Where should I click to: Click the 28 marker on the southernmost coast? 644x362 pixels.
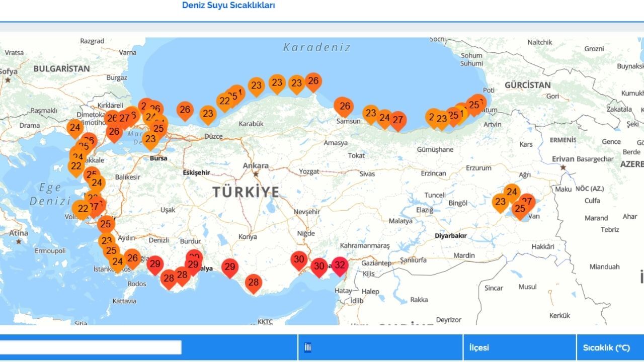254,283
